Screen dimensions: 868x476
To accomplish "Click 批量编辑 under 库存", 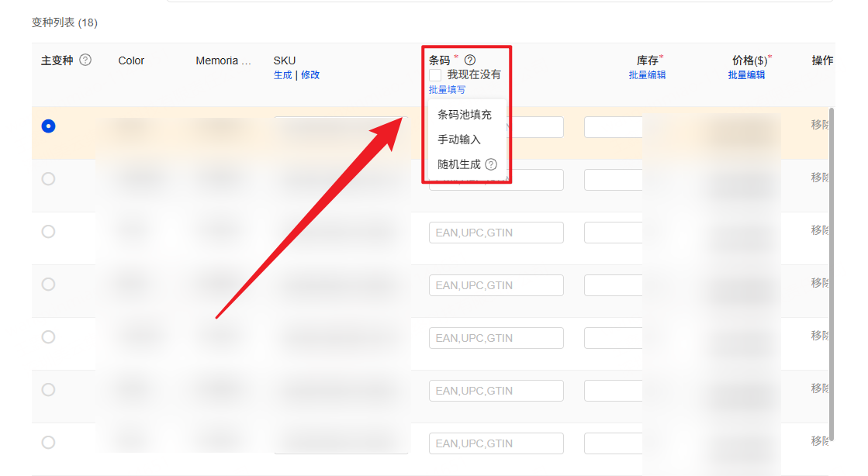I will point(647,75).
